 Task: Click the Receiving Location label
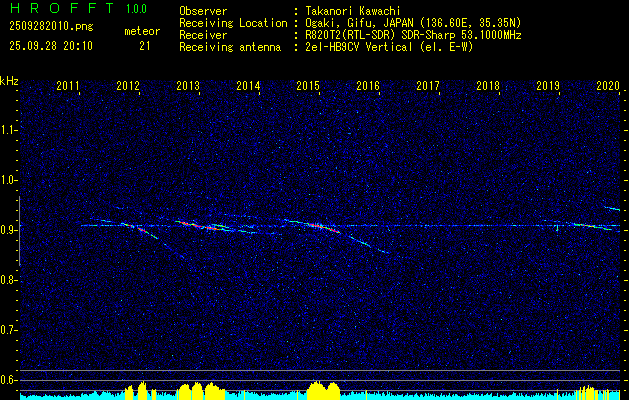(x=233, y=23)
